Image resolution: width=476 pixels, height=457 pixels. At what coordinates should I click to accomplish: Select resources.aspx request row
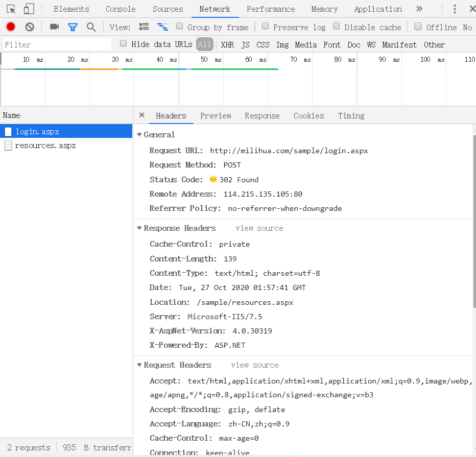tap(66, 146)
